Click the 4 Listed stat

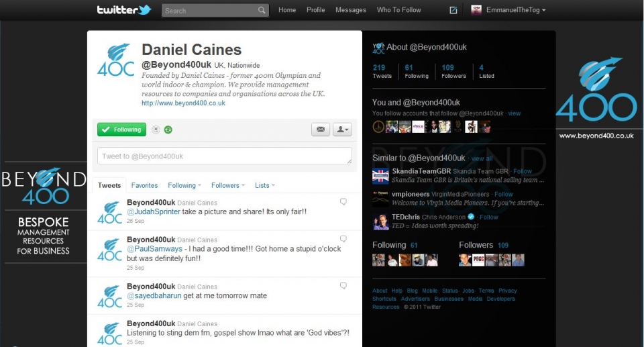(x=486, y=70)
